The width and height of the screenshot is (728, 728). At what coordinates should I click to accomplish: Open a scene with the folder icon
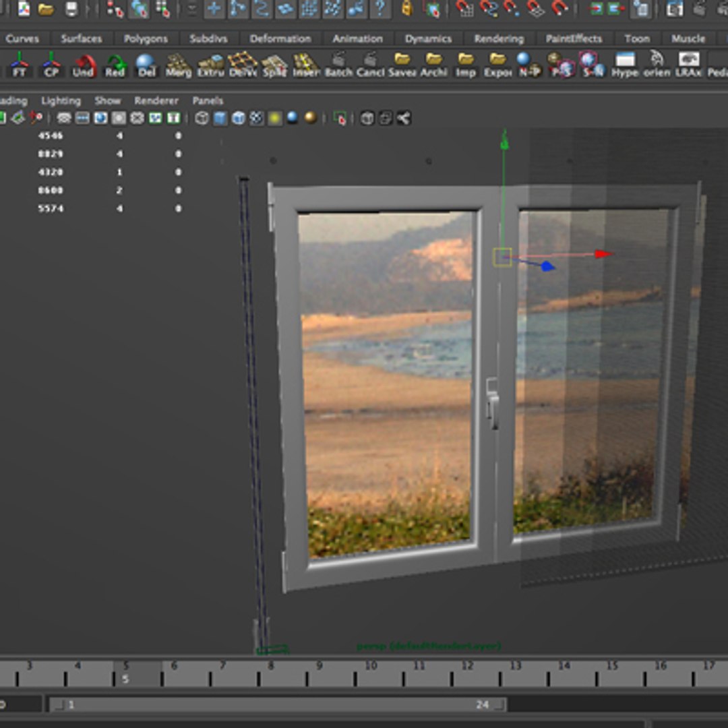(46, 9)
